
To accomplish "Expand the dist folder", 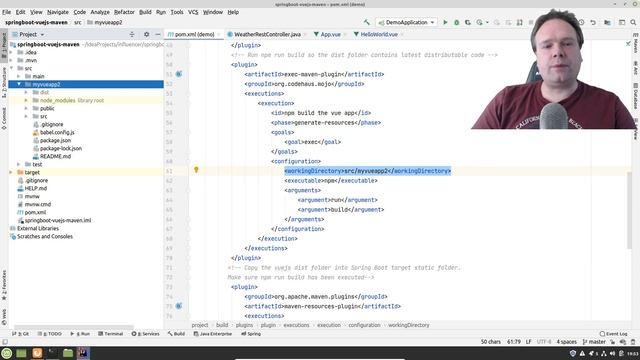I will [26, 92].
